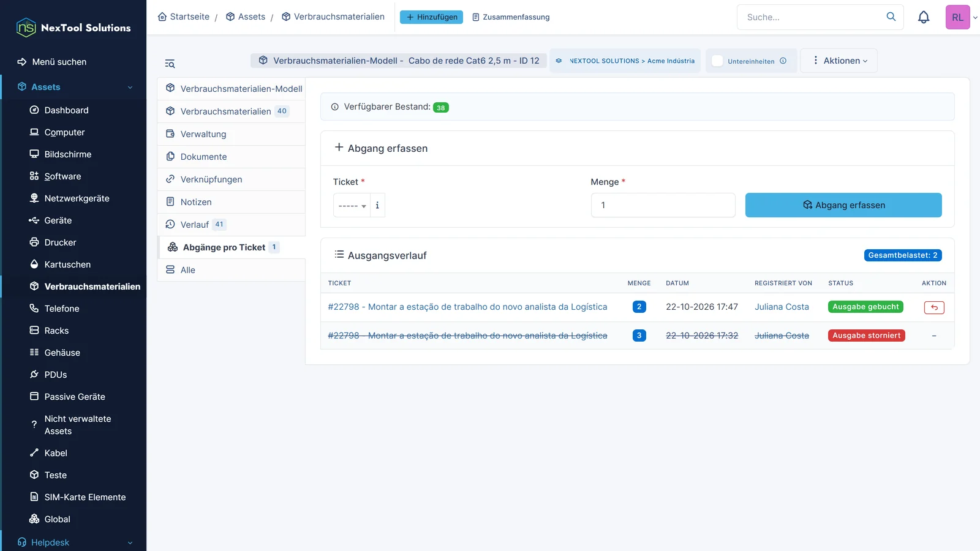
Task: Select the Abgänge pro Ticket tab
Action: coord(232,247)
